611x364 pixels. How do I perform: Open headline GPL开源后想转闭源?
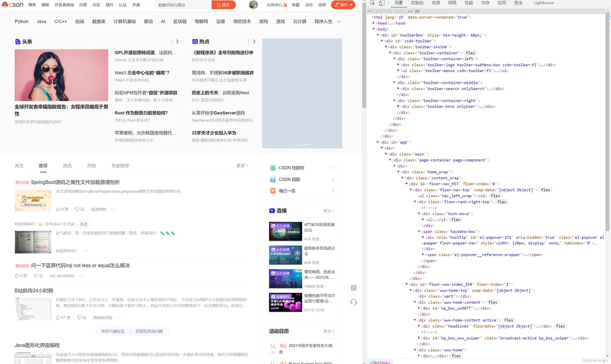pyautogui.click(x=146, y=52)
